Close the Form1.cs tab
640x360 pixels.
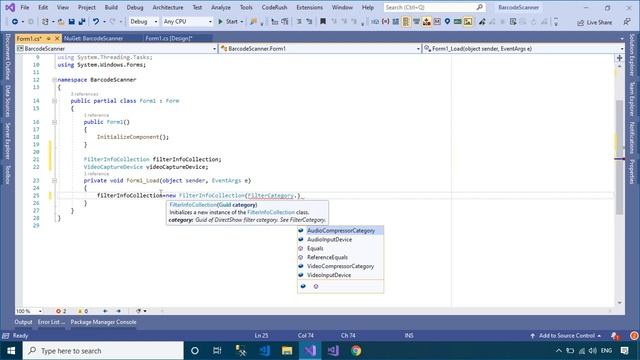57,38
